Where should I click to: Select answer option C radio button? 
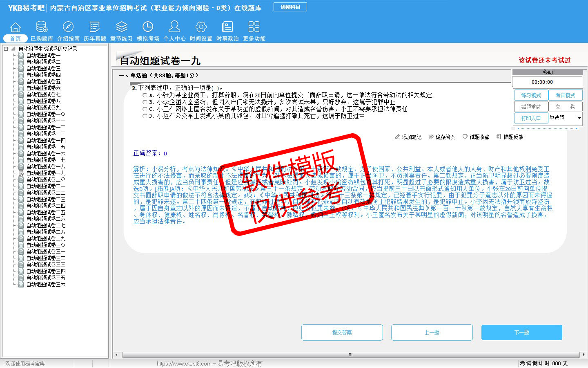(x=145, y=109)
